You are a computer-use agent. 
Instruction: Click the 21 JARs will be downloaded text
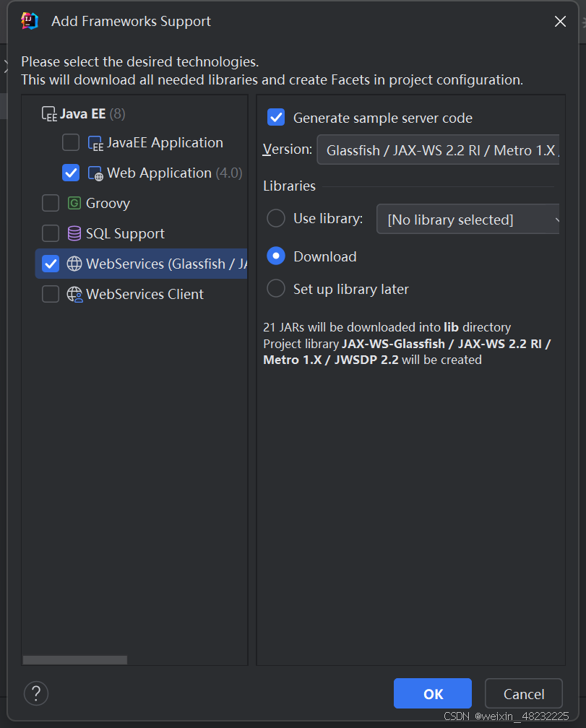387,327
